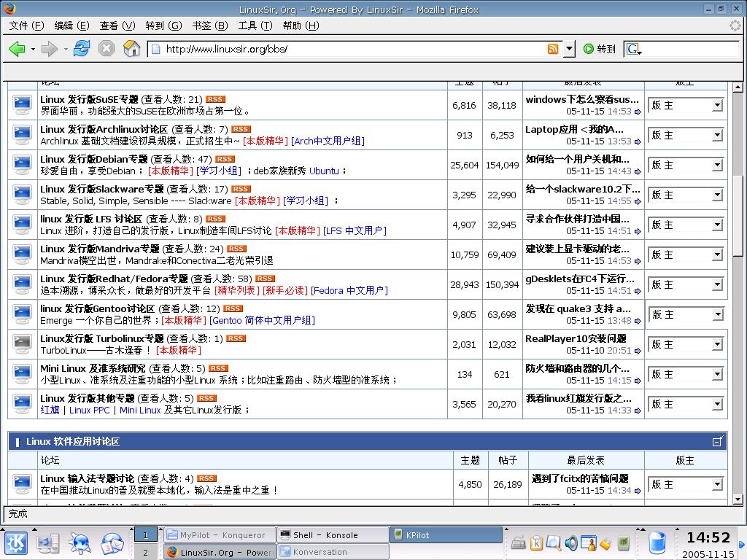Click the orange RSS feed icon in address bar

click(553, 49)
